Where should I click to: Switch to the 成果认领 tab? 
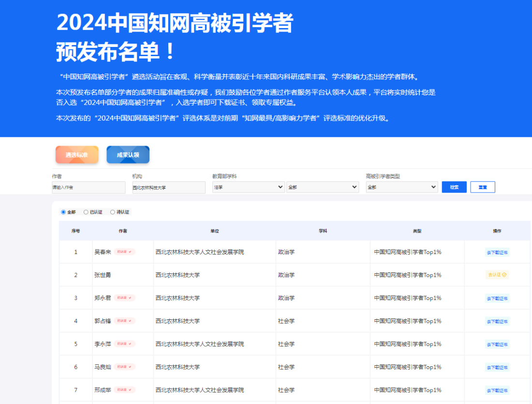tap(128, 154)
